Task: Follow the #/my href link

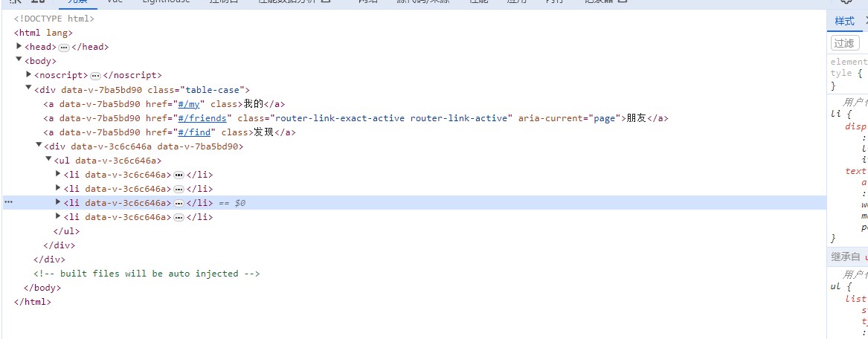Action: [x=191, y=104]
